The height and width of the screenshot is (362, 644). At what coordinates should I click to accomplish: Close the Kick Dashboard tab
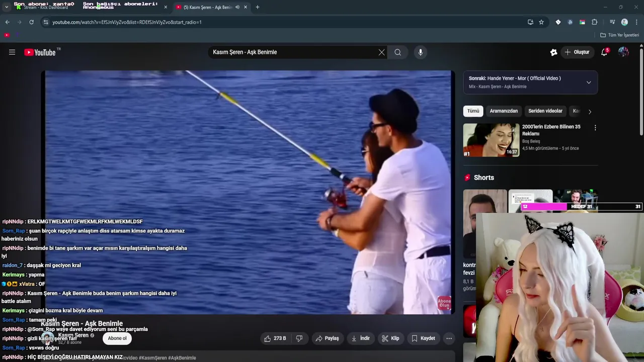tap(166, 7)
